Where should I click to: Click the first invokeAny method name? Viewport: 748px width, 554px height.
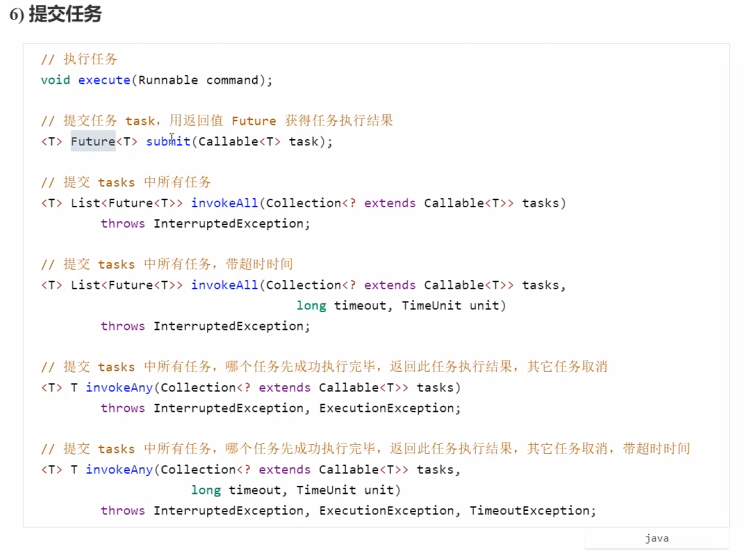click(119, 388)
